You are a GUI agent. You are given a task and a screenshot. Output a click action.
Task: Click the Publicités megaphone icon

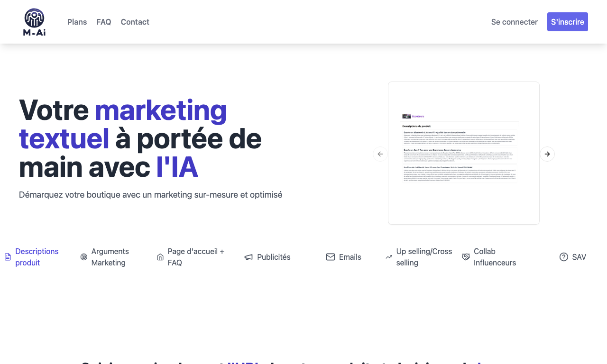click(x=248, y=257)
